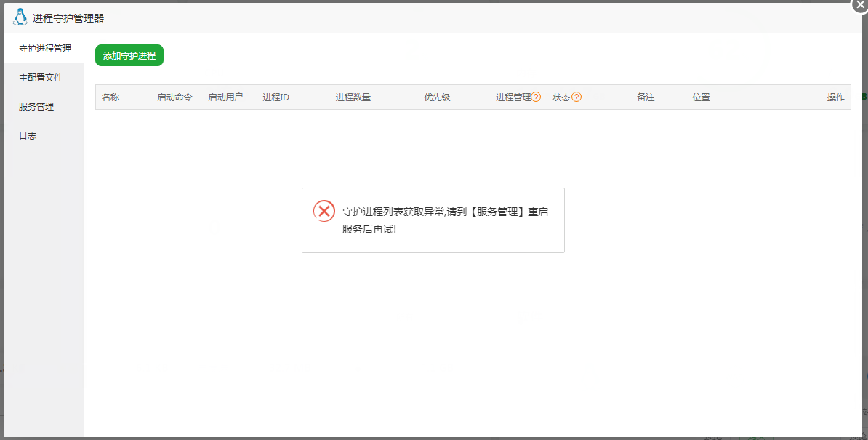Click the penguin logo icon in title bar
Viewport: 868px width, 440px height.
point(20,17)
